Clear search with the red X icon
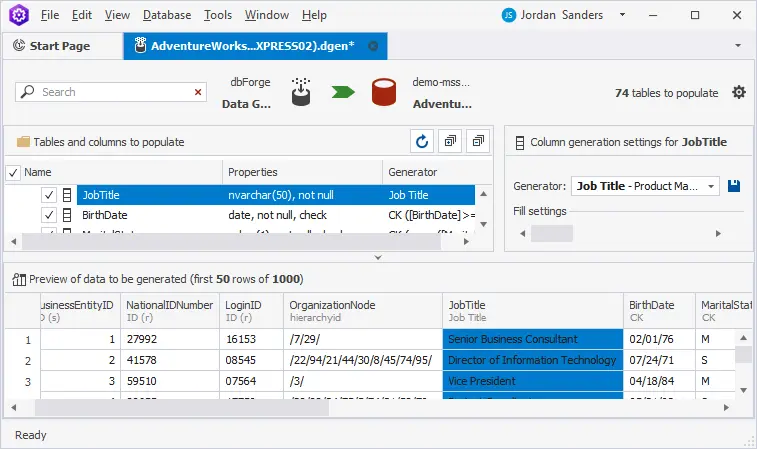The height and width of the screenshot is (449, 757). 198,92
